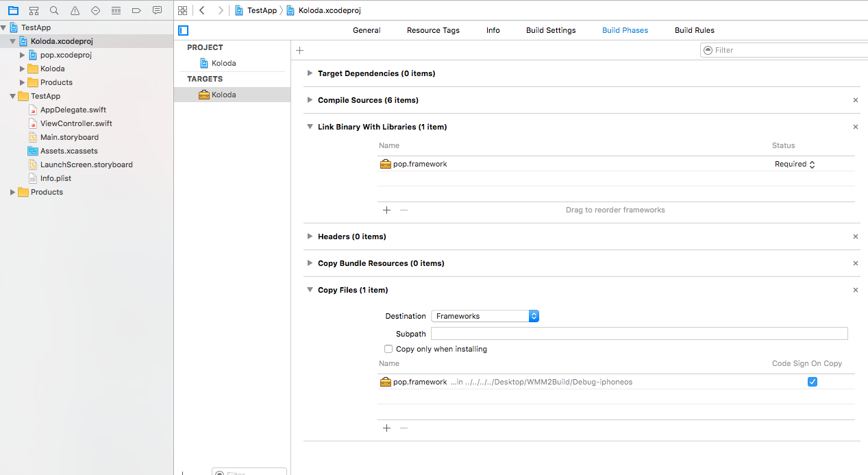The width and height of the screenshot is (868, 475).
Task: Open Assets.xcassets catalog
Action: coord(69,151)
